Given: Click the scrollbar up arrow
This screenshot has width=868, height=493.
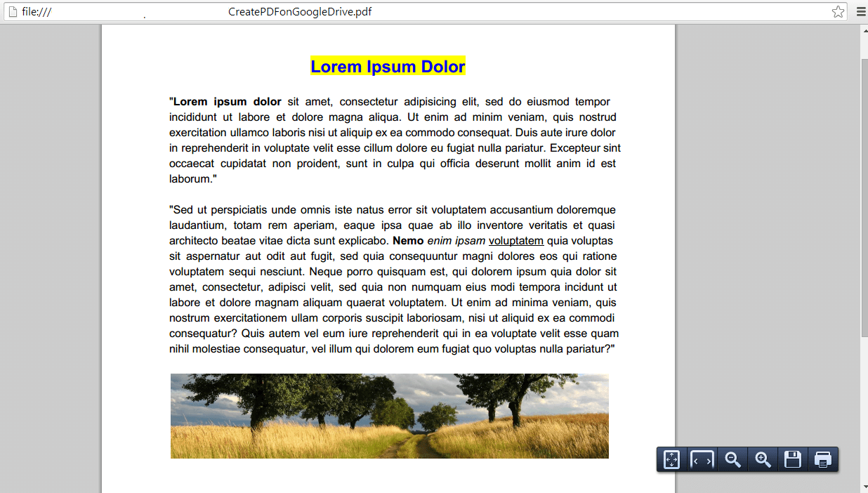Looking at the screenshot, I should point(863,30).
